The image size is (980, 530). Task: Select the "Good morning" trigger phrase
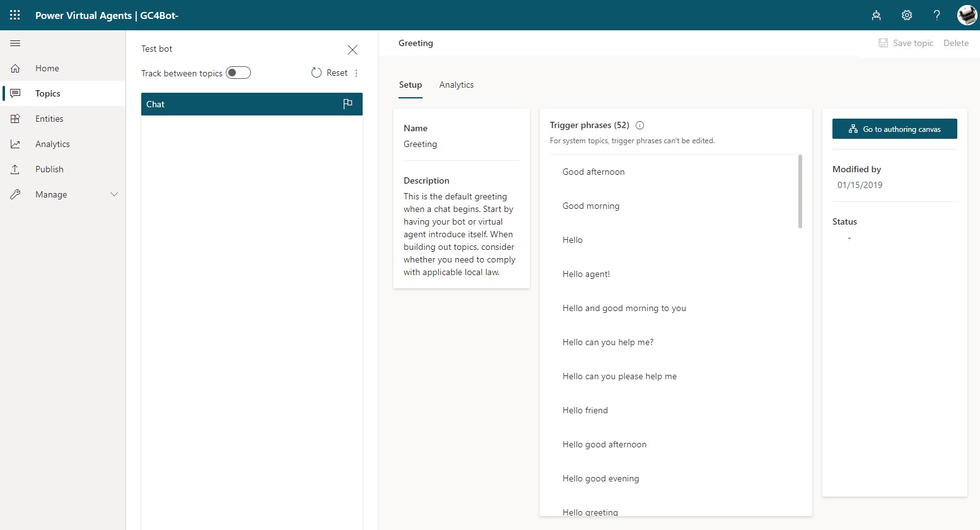tap(591, 206)
